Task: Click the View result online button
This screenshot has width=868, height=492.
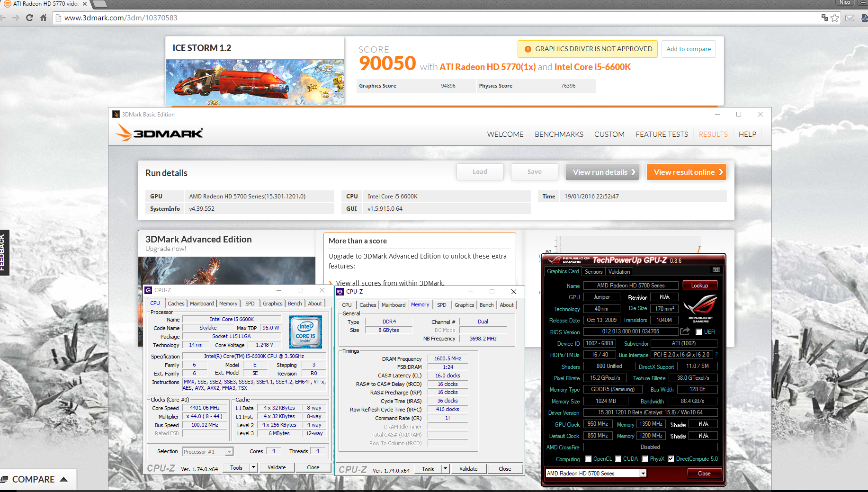Action: tap(687, 172)
